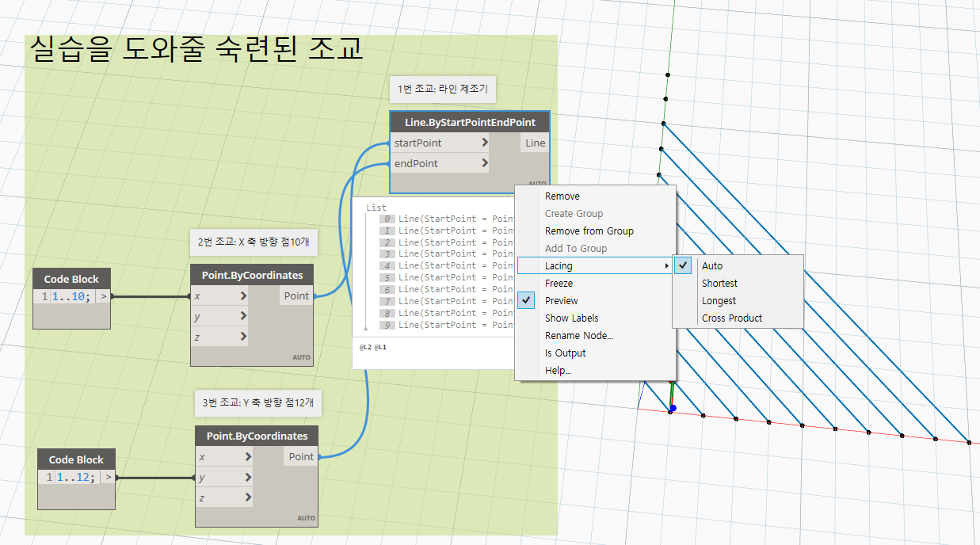Select the Code Block title above 1..10
Screen dimensions: 980x545
coord(71,279)
